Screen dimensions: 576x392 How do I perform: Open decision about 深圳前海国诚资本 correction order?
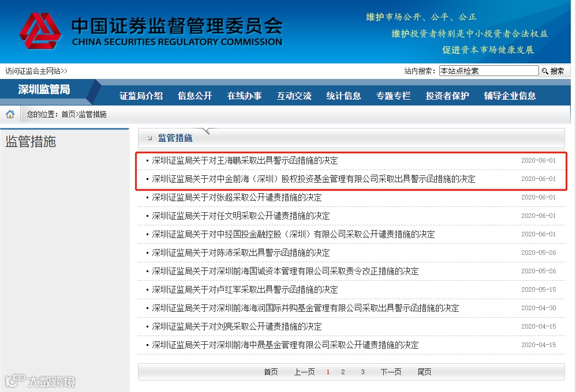(285, 271)
